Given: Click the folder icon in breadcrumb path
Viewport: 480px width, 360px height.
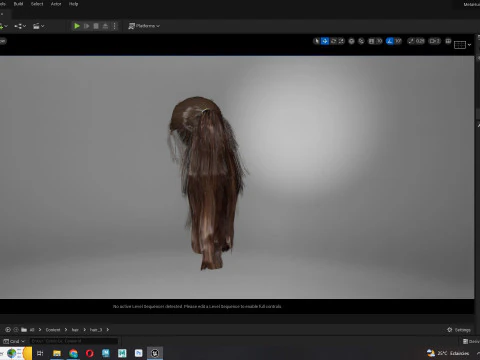Looking at the screenshot, I should 24,330.
